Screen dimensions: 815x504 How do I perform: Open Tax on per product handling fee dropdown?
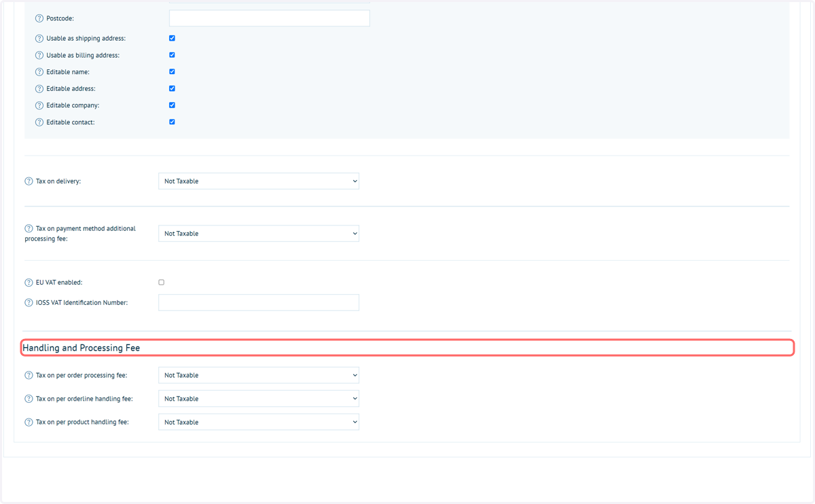tap(259, 422)
